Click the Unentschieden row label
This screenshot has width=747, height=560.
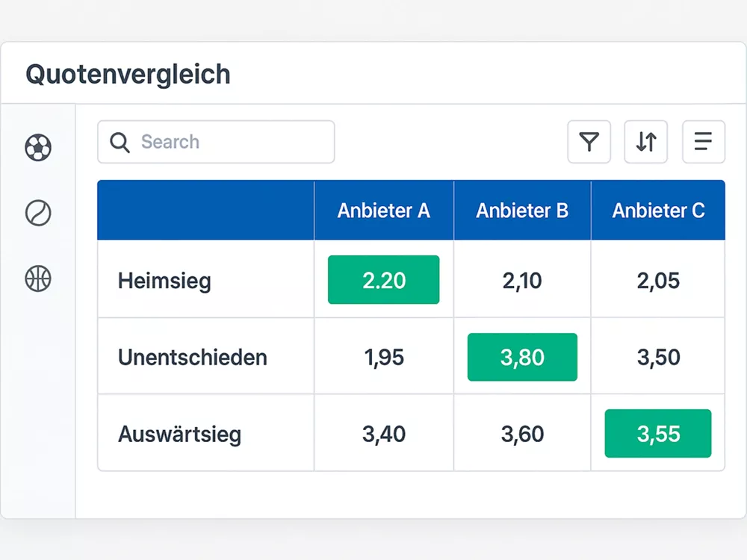coord(191,357)
